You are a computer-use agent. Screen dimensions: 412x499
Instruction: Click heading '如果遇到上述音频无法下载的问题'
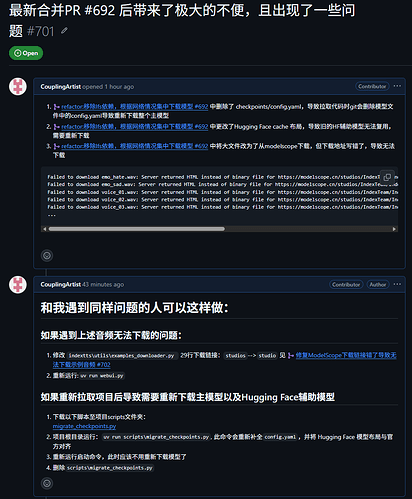(111, 335)
